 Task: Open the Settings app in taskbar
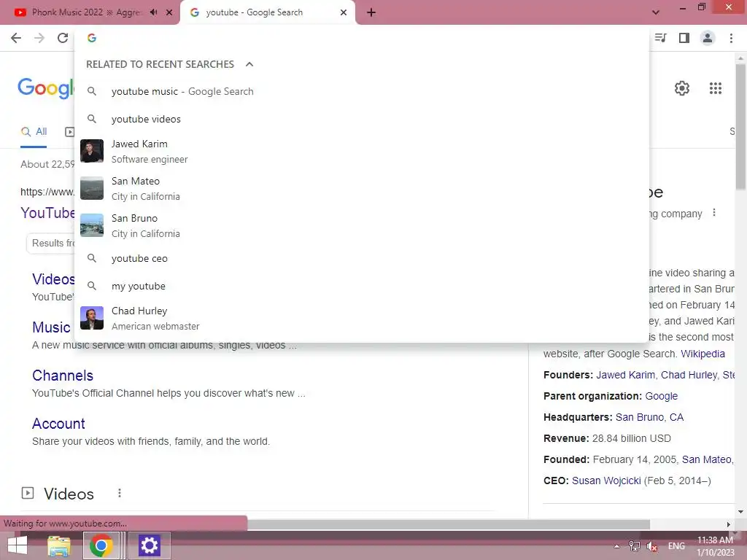pyautogui.click(x=149, y=545)
